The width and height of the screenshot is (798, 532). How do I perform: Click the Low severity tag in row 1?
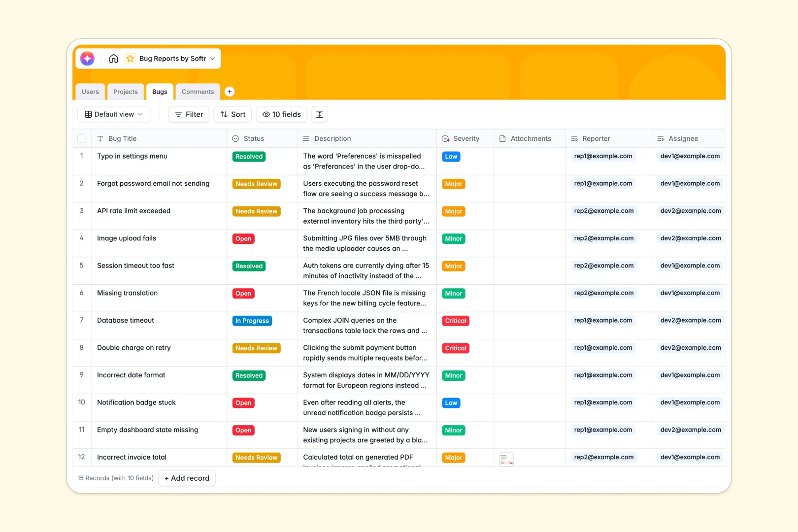451,157
